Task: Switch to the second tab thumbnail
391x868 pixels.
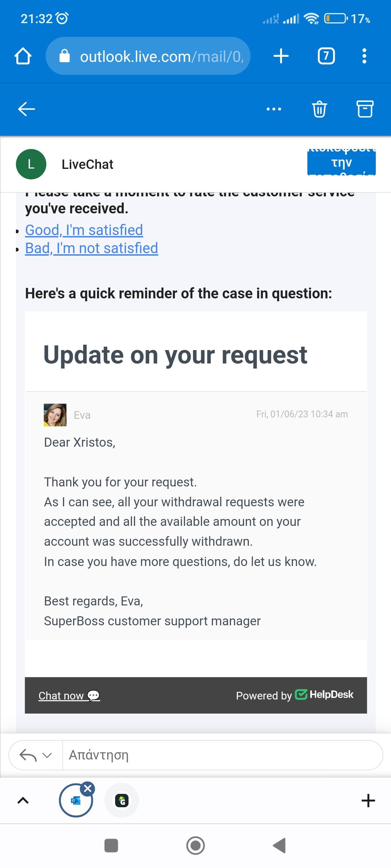Action: pyautogui.click(x=122, y=801)
